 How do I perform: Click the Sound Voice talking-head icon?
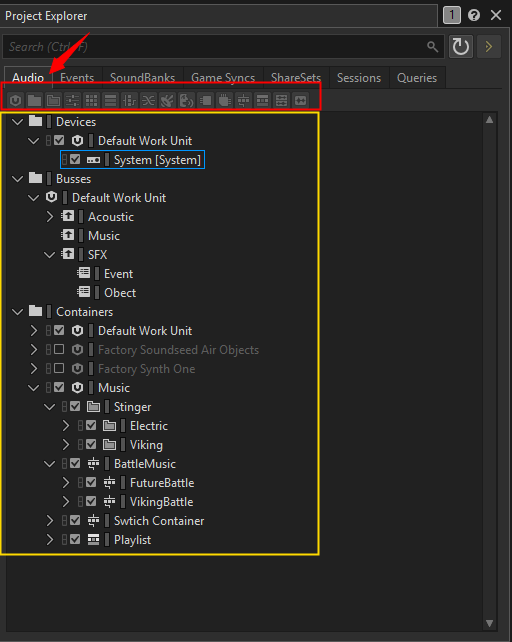pyautogui.click(x=186, y=100)
